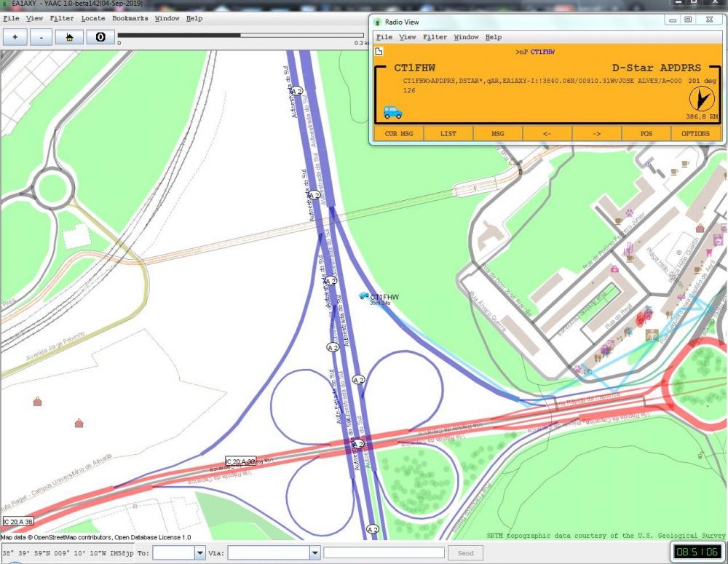The height and width of the screenshot is (564, 728).
Task: Click the zoom in (+) toolbar button
Action: click(x=15, y=37)
